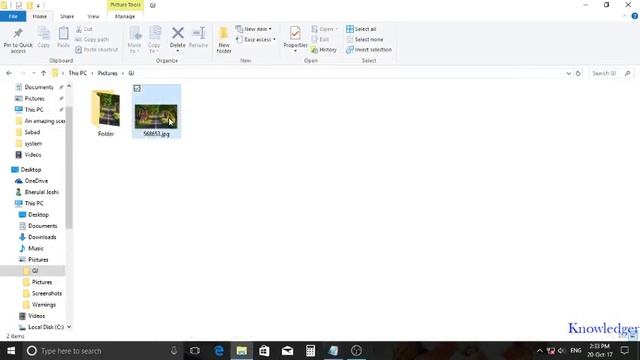Click the Search GJ input field

tap(611, 73)
